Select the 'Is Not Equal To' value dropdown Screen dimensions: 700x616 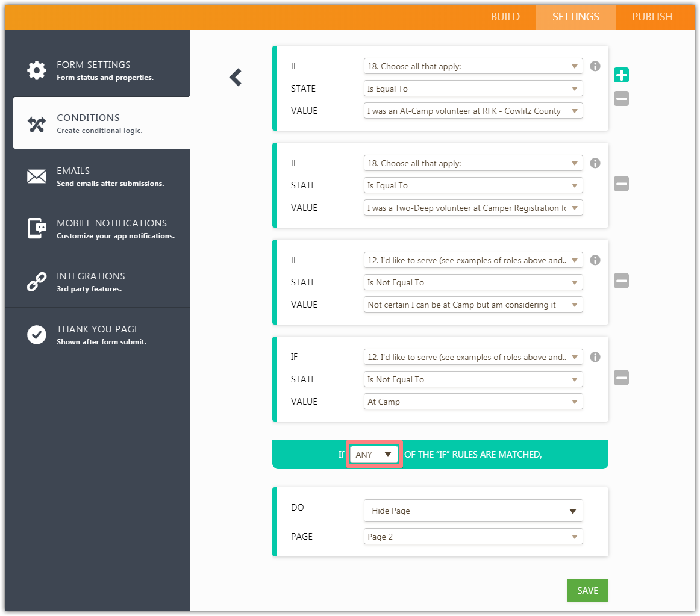(473, 282)
